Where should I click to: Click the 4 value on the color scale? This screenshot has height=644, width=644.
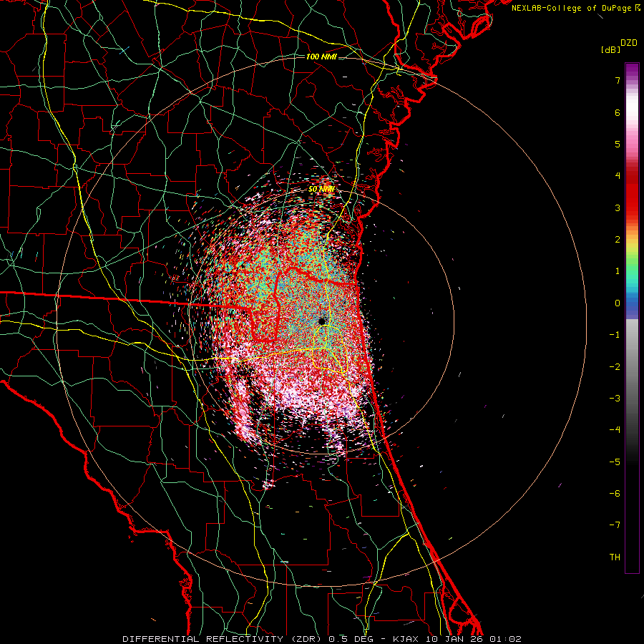(618, 176)
